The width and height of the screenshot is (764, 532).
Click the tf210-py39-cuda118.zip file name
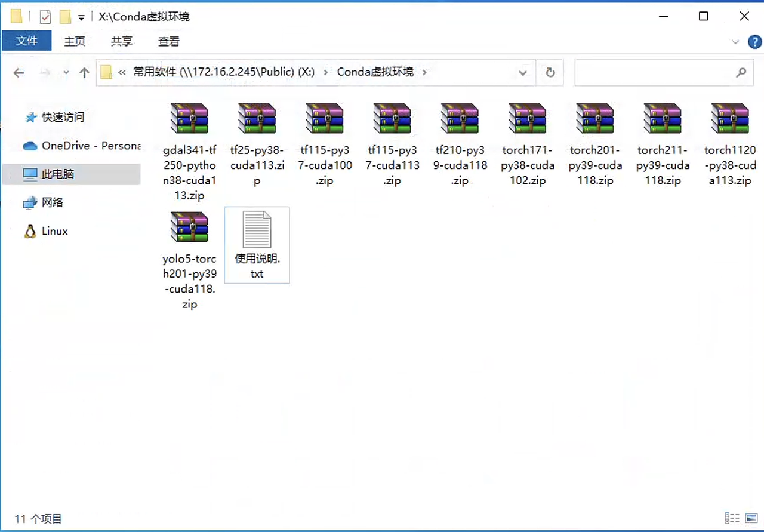pyautogui.click(x=460, y=165)
